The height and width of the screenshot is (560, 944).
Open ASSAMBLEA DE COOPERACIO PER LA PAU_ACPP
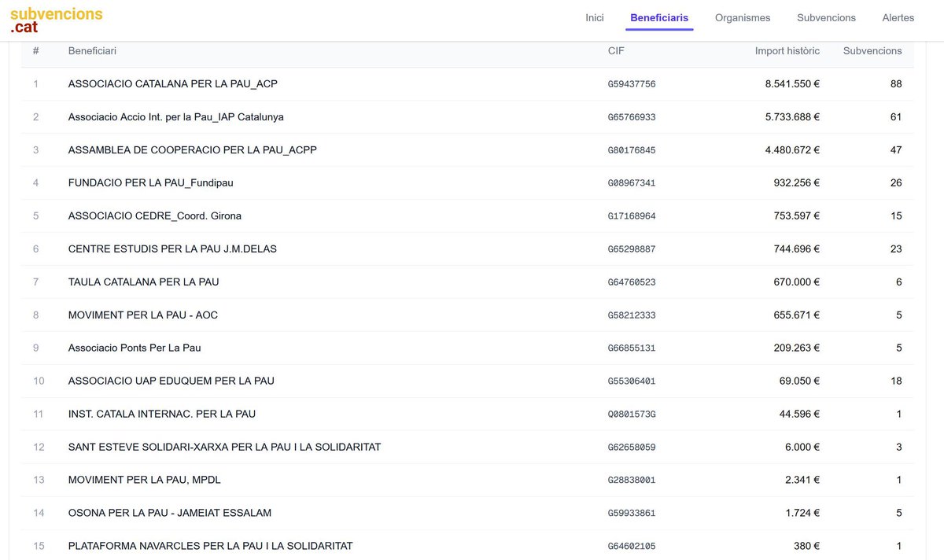193,149
